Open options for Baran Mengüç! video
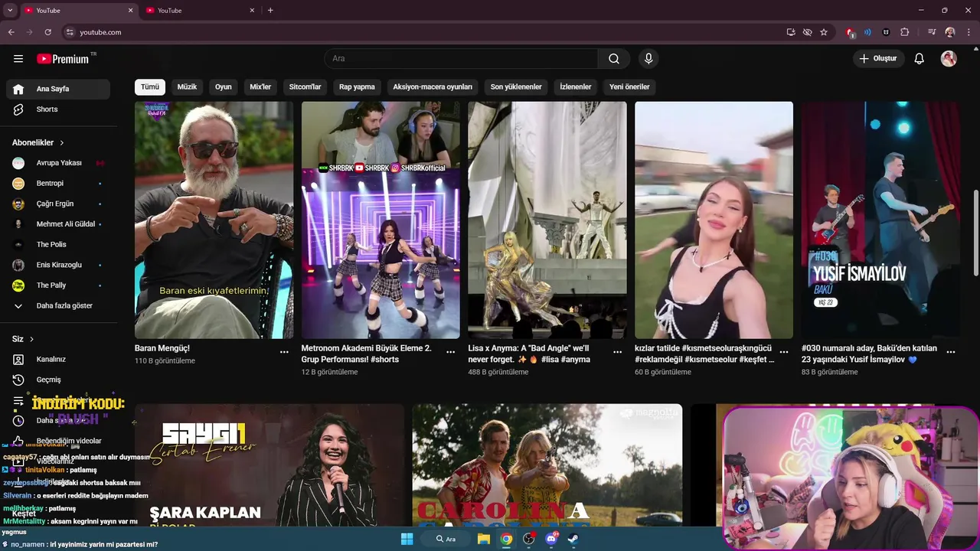The height and width of the screenshot is (551, 980). (x=284, y=352)
